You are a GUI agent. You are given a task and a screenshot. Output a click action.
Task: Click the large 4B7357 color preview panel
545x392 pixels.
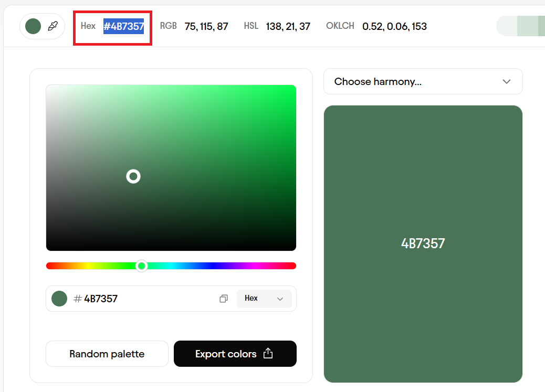point(423,244)
